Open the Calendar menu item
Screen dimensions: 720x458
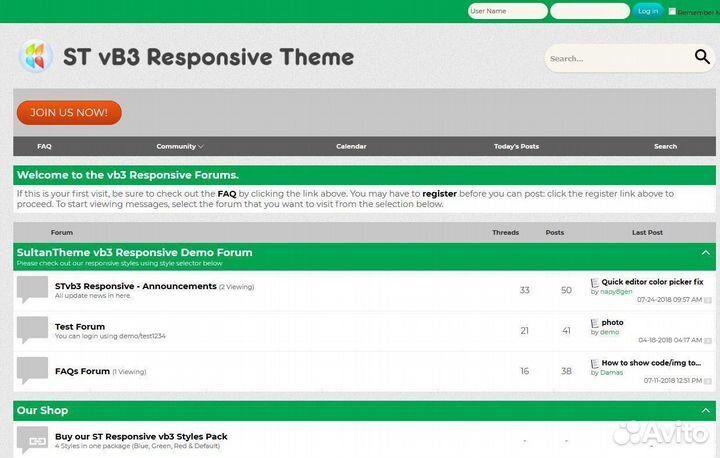[x=351, y=146]
